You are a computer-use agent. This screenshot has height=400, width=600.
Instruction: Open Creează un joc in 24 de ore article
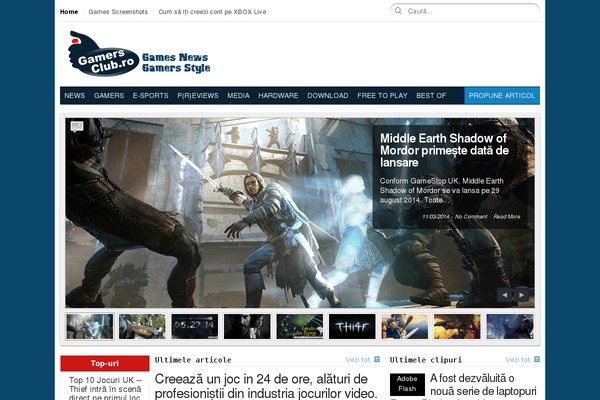[266, 386]
